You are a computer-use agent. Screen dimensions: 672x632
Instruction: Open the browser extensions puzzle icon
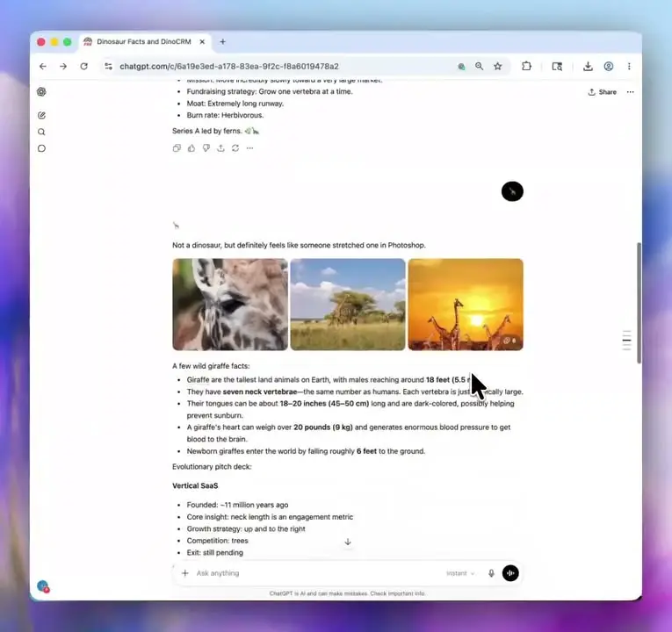[x=526, y=67]
